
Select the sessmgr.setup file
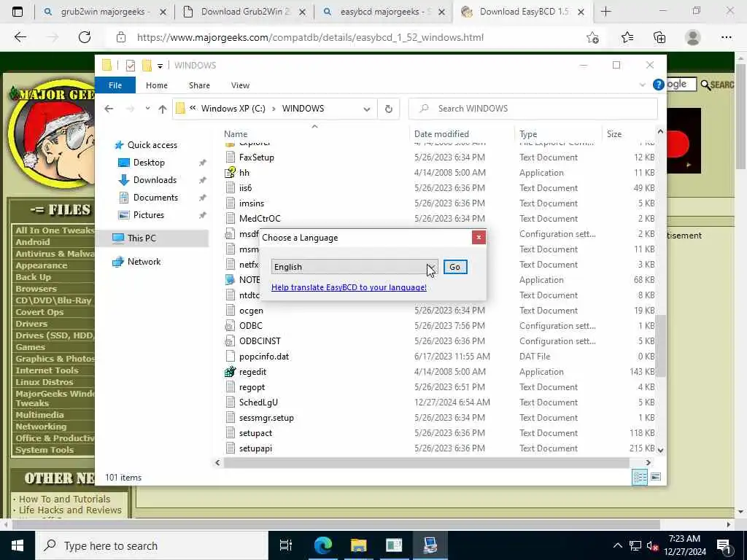click(266, 418)
